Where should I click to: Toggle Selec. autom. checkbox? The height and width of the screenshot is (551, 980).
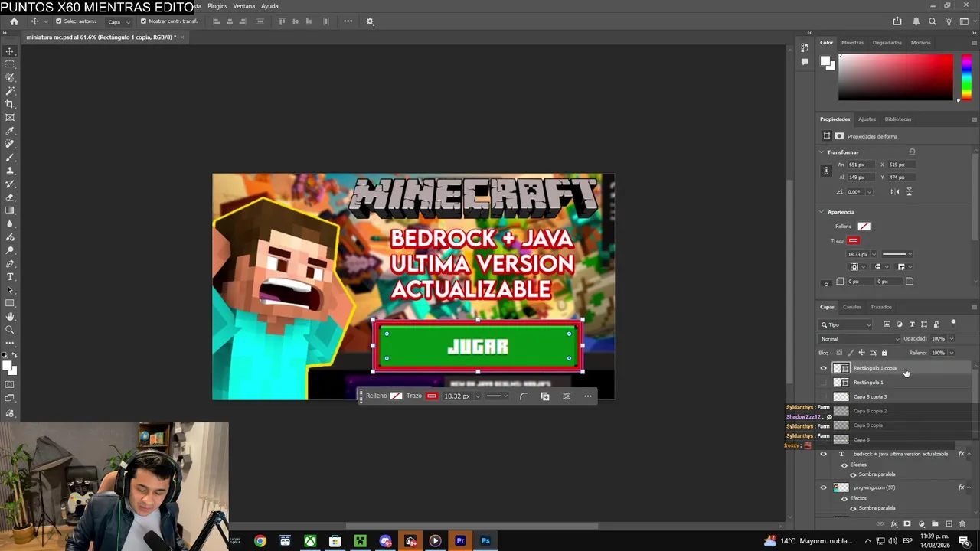coord(58,21)
